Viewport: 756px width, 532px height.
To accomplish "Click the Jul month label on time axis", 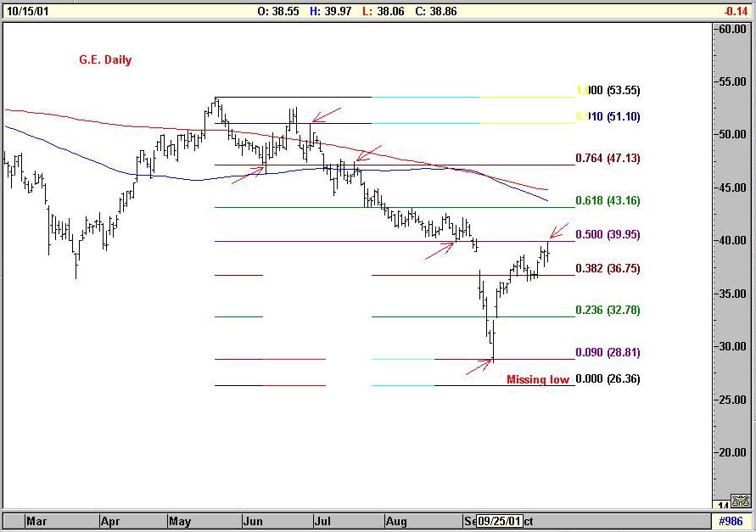I will tap(322, 521).
